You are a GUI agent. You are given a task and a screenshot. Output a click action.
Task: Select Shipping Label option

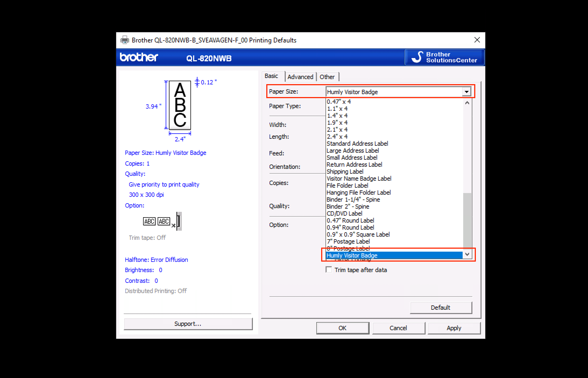[395, 172]
